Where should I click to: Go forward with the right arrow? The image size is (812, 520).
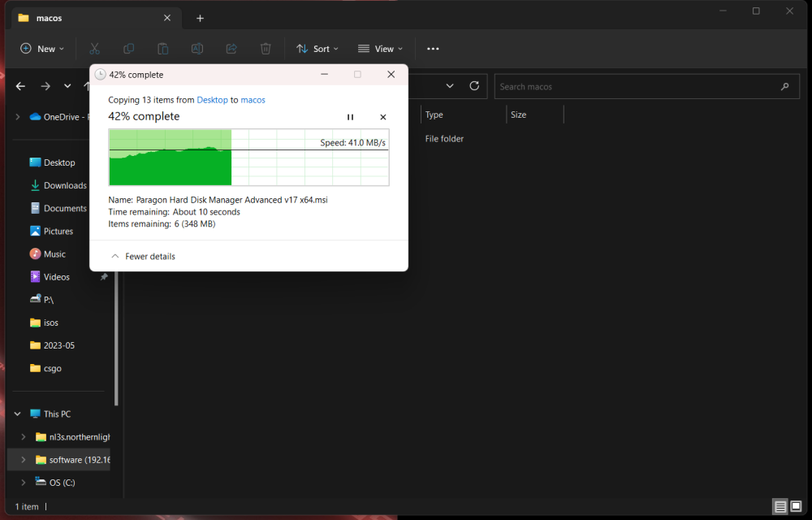click(x=45, y=86)
